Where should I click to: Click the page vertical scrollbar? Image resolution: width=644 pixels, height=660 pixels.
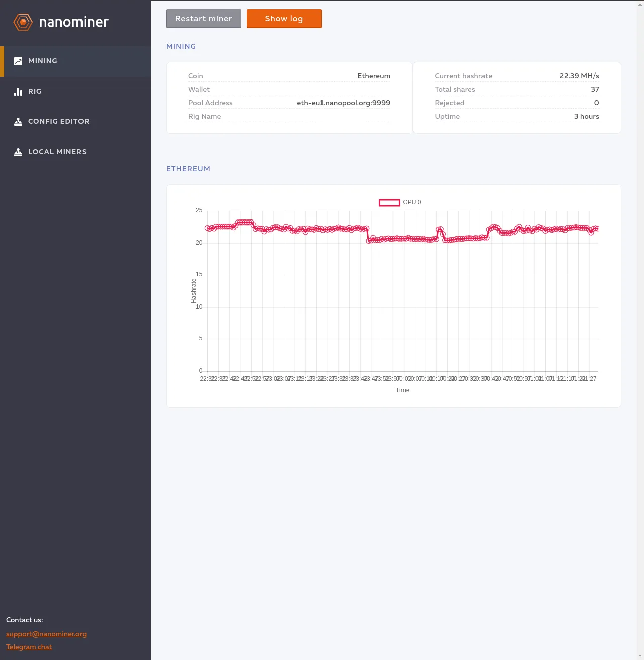[x=640, y=330]
